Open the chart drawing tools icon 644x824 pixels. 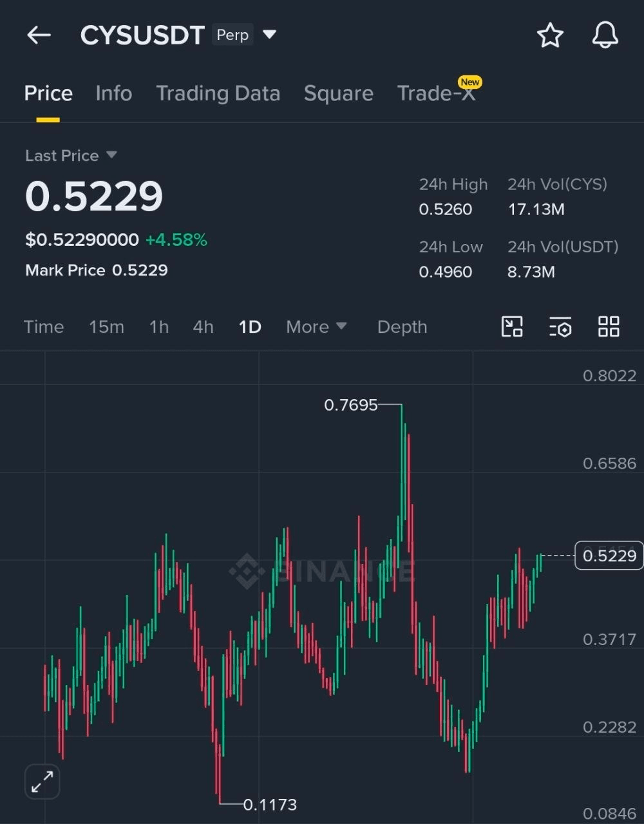[x=512, y=327]
